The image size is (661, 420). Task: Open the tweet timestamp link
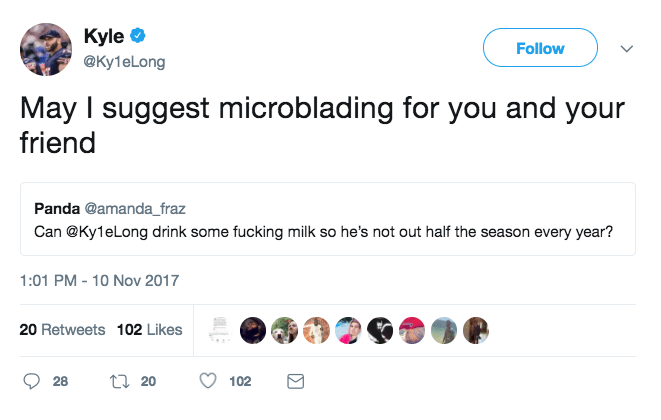[x=99, y=280]
